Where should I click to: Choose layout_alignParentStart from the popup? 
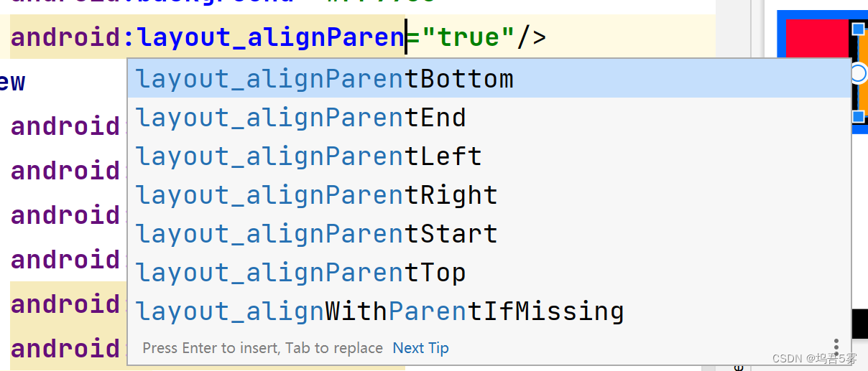317,234
